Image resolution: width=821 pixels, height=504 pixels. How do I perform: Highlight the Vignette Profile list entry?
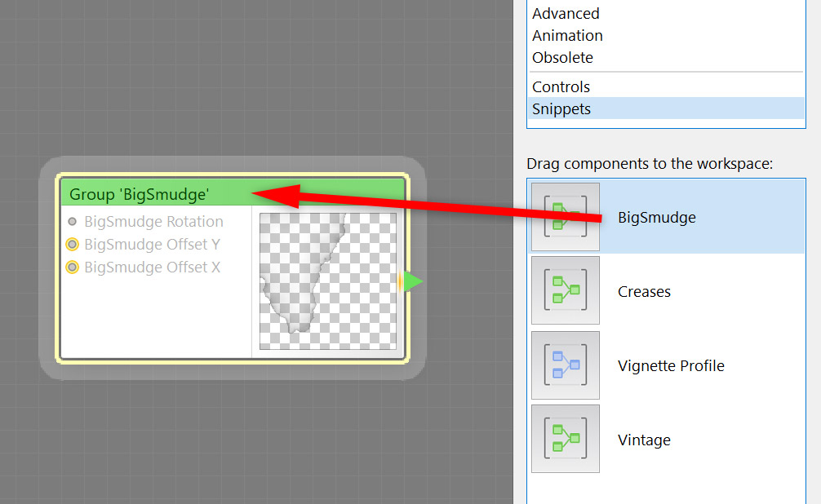click(x=671, y=366)
